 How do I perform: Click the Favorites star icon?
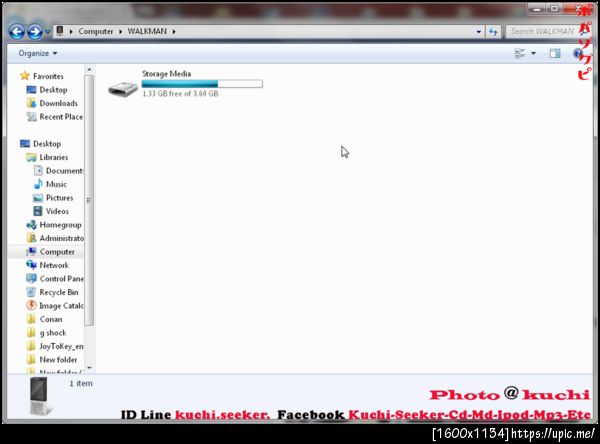coord(25,76)
